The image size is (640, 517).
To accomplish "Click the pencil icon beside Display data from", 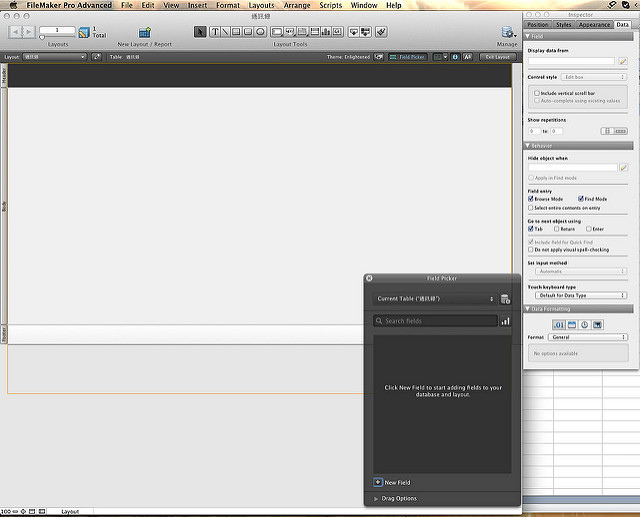I will pos(623,61).
